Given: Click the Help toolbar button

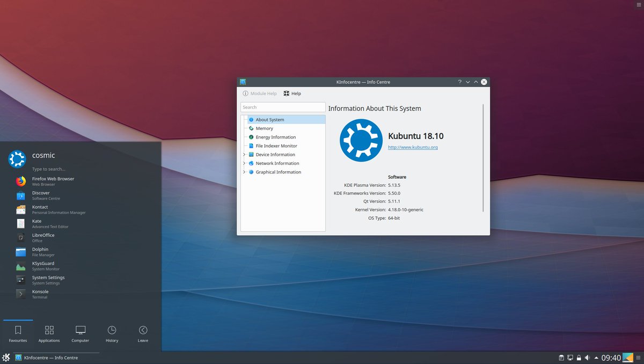Looking at the screenshot, I should click(x=292, y=93).
